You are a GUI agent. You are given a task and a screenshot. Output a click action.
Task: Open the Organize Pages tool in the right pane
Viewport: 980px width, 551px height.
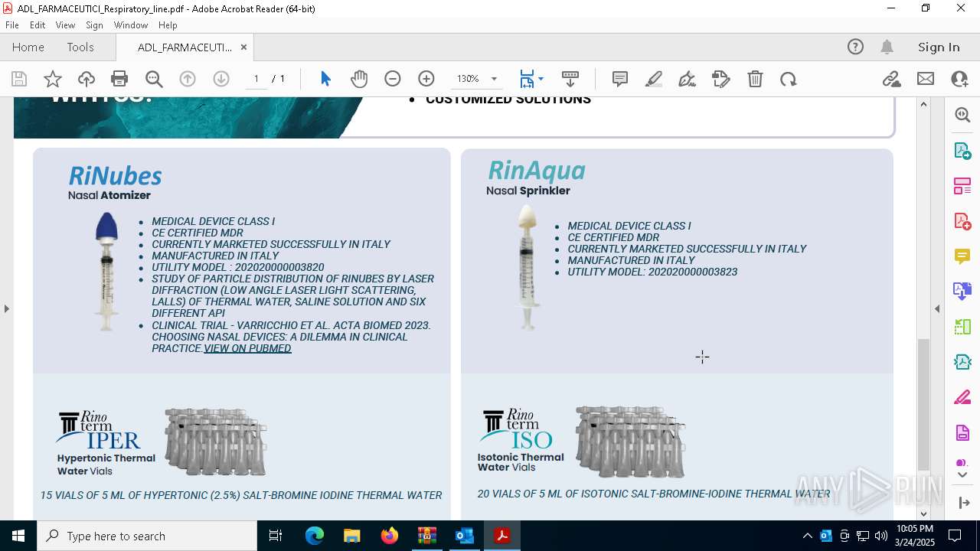[962, 186]
